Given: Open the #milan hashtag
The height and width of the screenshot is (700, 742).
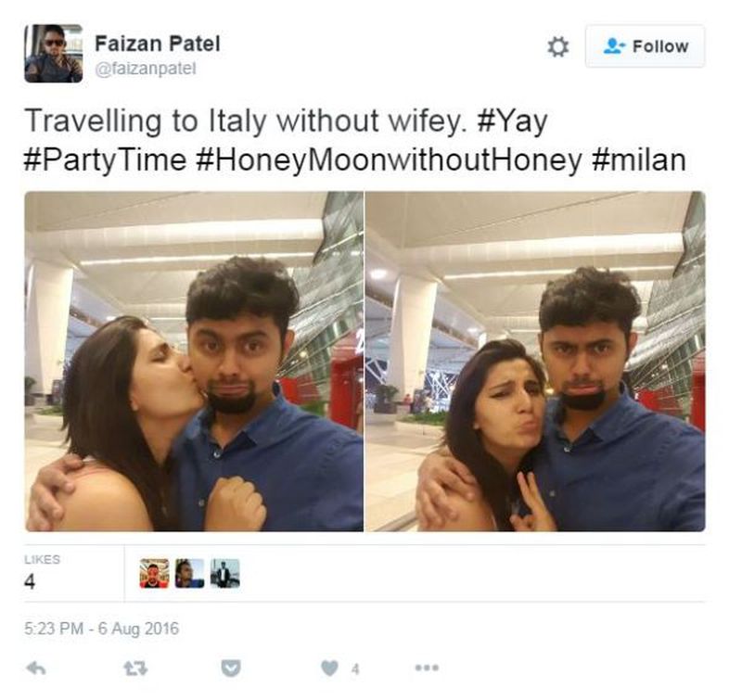Looking at the screenshot, I should tap(638, 159).
